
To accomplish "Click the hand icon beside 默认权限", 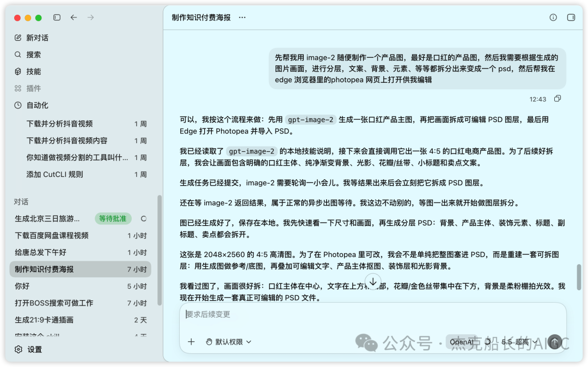I will (209, 341).
